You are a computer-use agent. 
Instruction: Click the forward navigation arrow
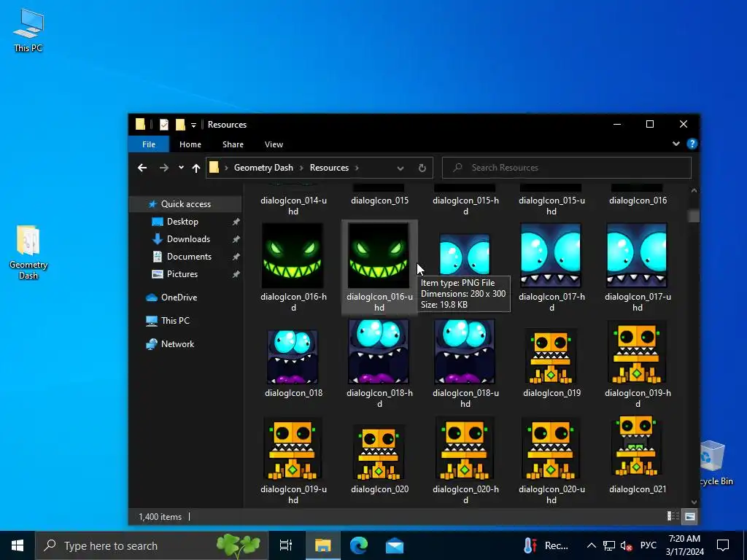point(164,168)
